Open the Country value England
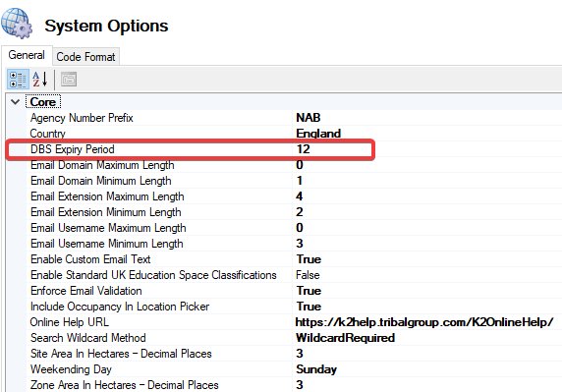The width and height of the screenshot is (562, 392). pos(318,134)
